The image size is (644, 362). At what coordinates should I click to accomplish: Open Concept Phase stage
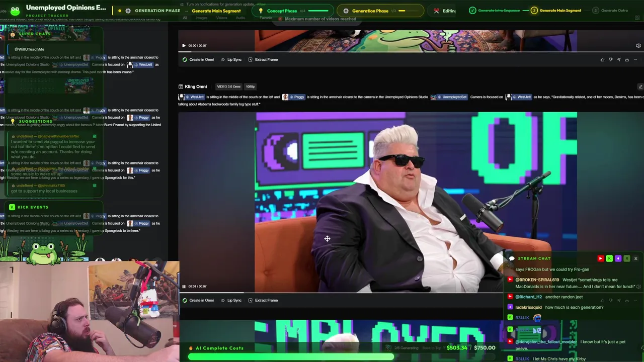point(294,11)
